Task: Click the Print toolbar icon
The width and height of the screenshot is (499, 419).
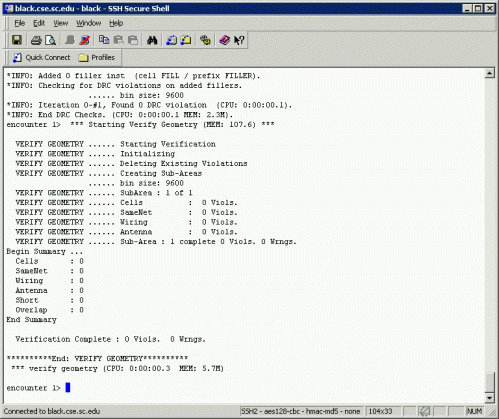Action: click(x=36, y=40)
